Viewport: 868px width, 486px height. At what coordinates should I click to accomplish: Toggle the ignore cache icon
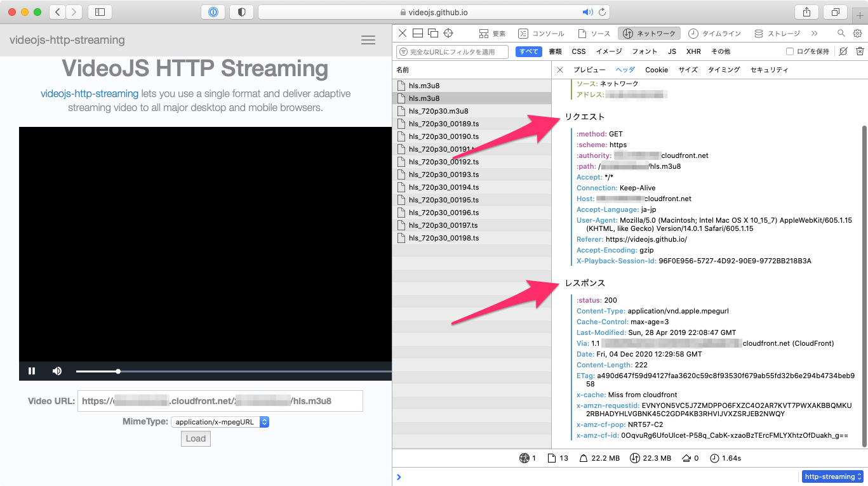pos(843,51)
